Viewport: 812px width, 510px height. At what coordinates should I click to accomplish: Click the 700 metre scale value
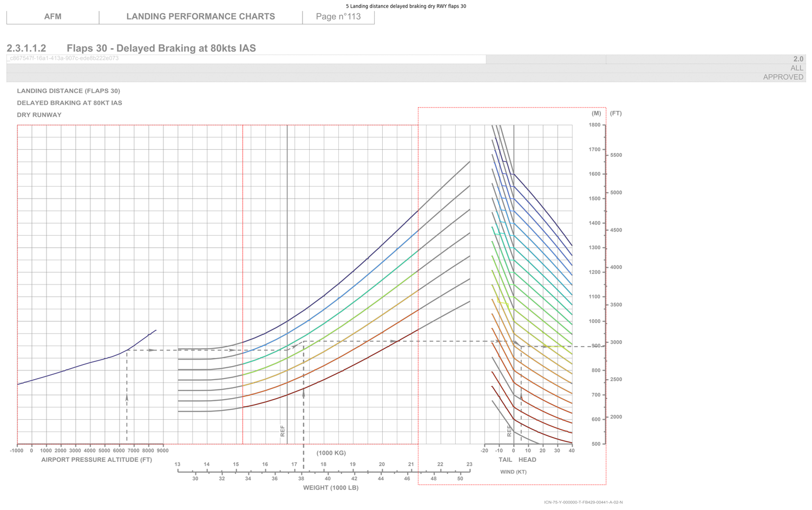(x=596, y=395)
